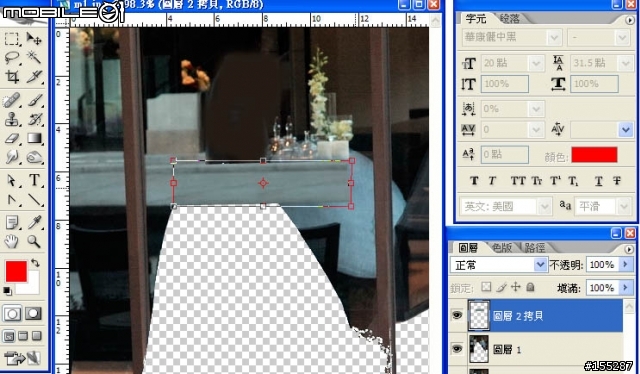640x374 pixels.
Task: Open the 31.5 點 leading dropdown
Action: point(625,63)
